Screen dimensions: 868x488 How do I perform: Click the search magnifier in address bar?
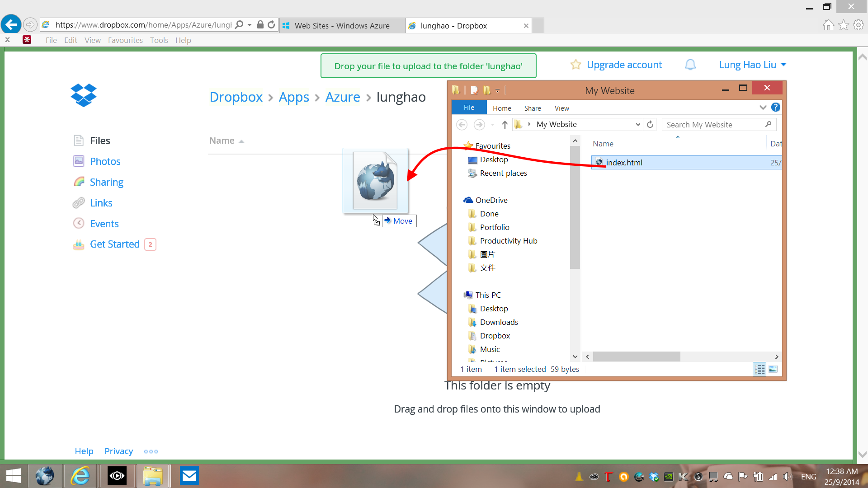click(239, 25)
